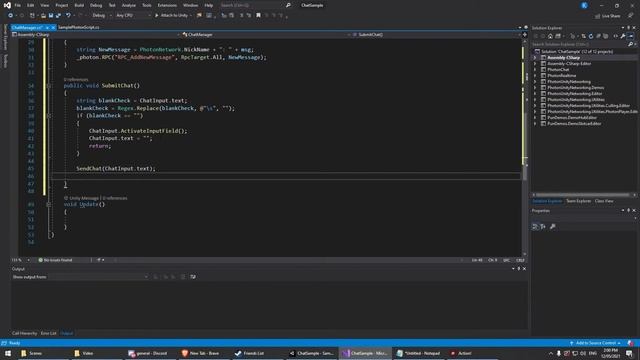Click the Undo arrow icon
640x360 pixels.
tap(68, 16)
